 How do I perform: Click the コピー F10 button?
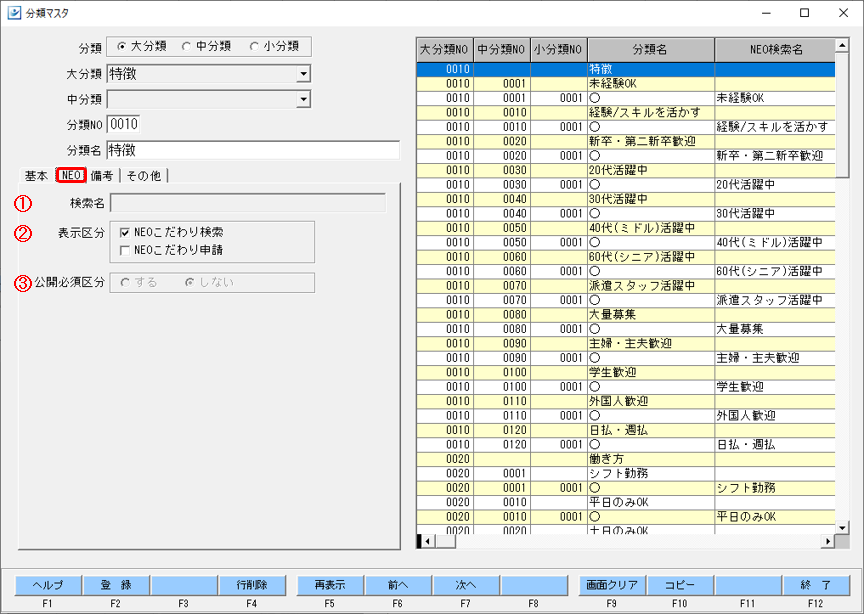(x=680, y=585)
